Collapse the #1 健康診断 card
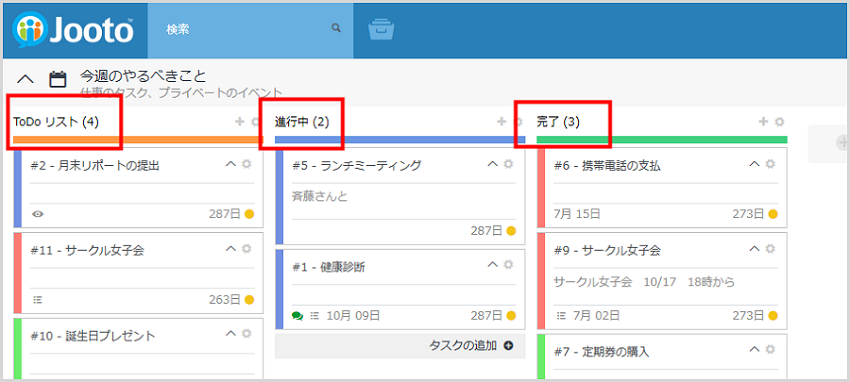Screen dimensions: 850x382 click(493, 264)
